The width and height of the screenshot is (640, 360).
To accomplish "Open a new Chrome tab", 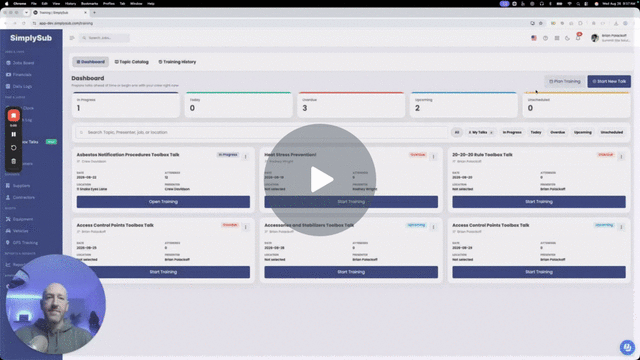I will pos(94,13).
